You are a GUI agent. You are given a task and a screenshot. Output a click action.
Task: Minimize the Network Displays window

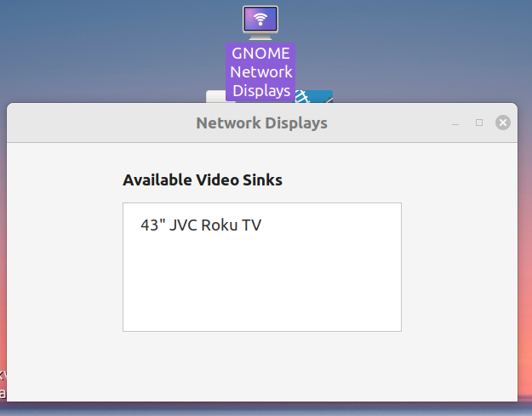click(x=455, y=123)
